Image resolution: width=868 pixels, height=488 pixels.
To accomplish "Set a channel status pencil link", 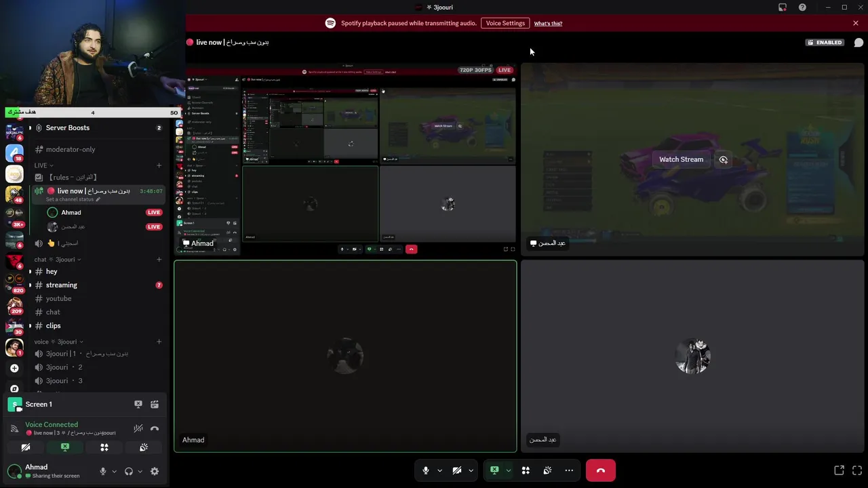I will coord(73,199).
